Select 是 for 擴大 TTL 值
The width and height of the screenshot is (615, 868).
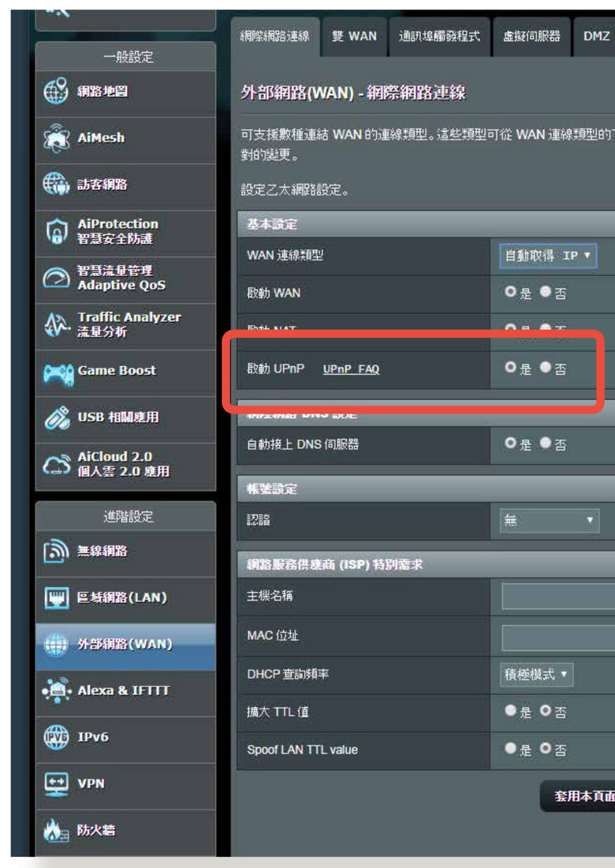pyautogui.click(x=510, y=710)
